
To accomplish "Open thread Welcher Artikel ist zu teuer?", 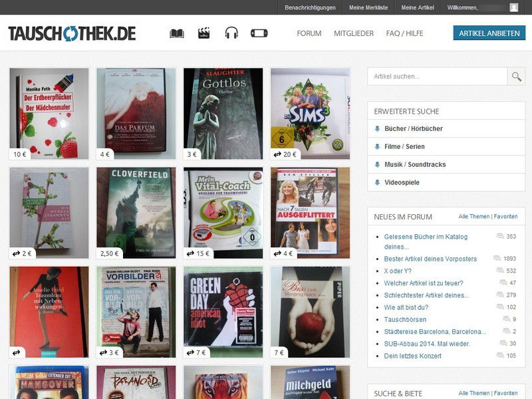I will pos(424,283).
